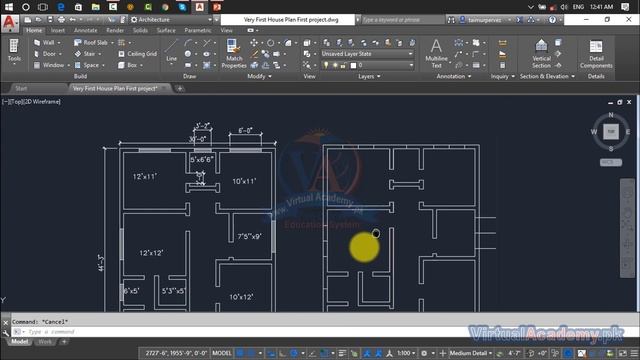The width and height of the screenshot is (640, 360).
Task: Click the Save icon in quick access toolbar
Action: (x=50, y=20)
